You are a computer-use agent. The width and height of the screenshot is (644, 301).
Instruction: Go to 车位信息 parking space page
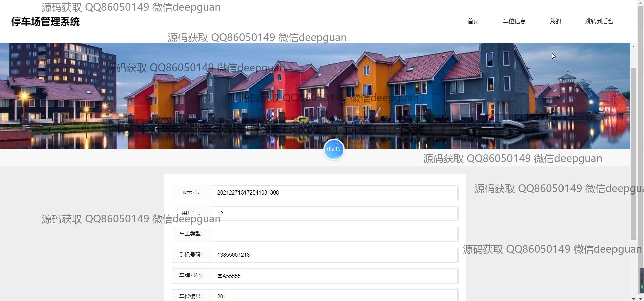click(514, 21)
